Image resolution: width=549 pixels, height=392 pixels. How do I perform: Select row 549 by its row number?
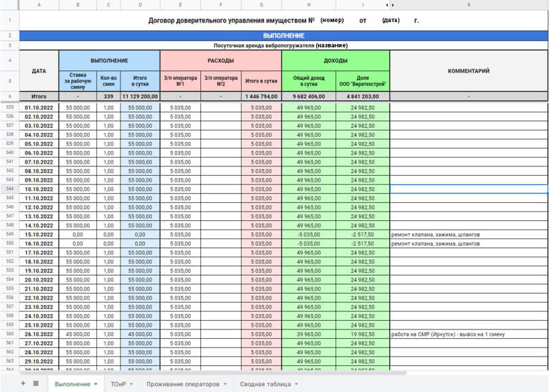point(10,234)
